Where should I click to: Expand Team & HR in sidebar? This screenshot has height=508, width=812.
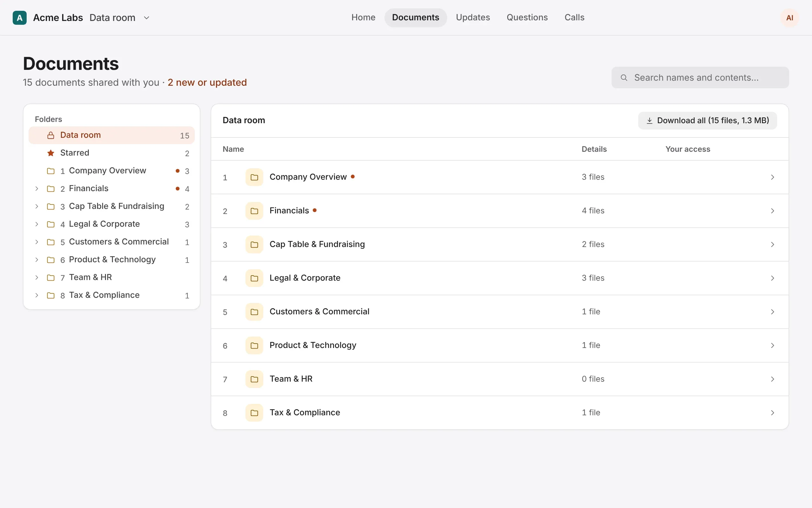click(36, 277)
